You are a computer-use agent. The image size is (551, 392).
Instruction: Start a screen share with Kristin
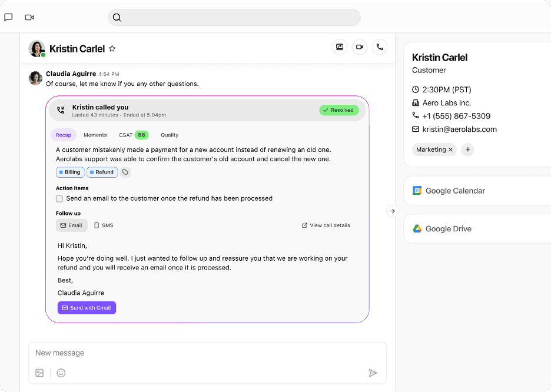coord(340,47)
